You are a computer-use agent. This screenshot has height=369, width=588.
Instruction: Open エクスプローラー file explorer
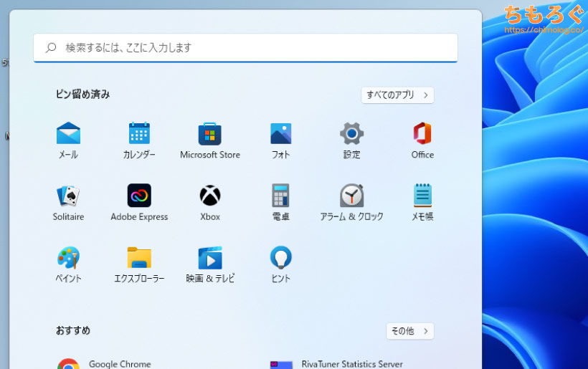tap(139, 264)
